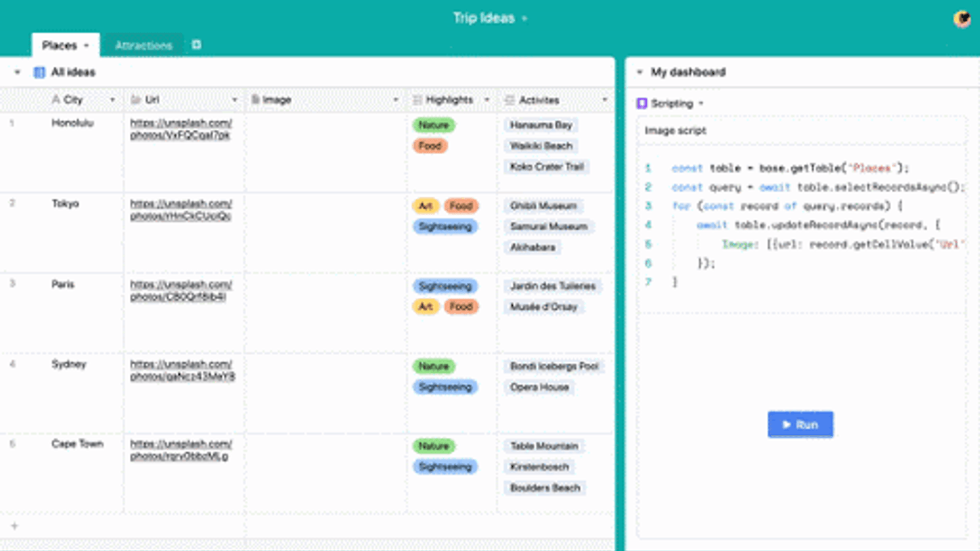
Task: Click the grid view icon beside All ideas
Action: [x=39, y=72]
